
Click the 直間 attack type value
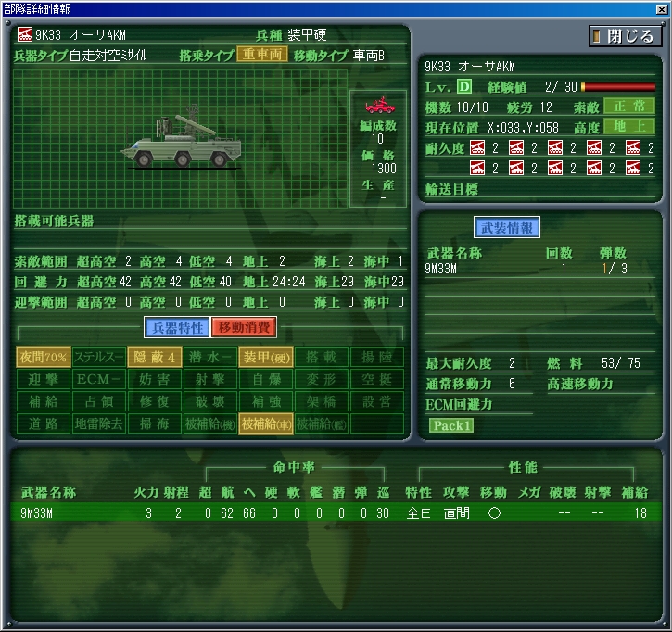456,512
